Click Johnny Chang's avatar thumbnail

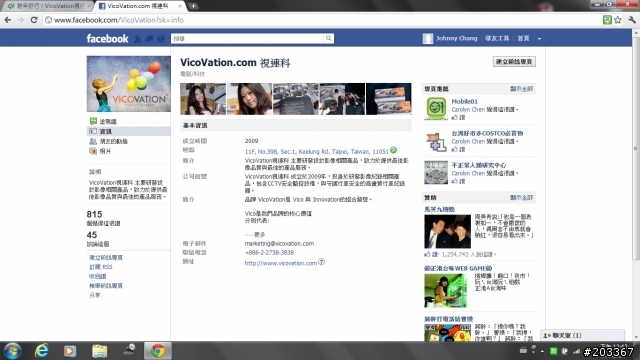tap(427, 38)
